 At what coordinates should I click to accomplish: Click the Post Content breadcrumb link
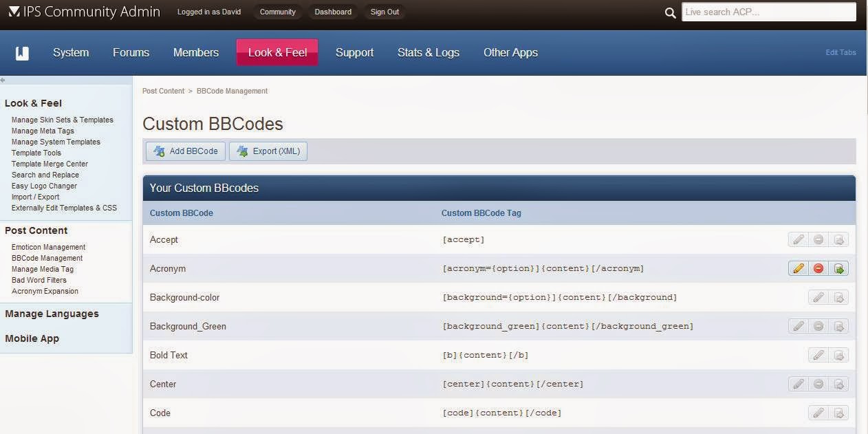click(x=163, y=91)
